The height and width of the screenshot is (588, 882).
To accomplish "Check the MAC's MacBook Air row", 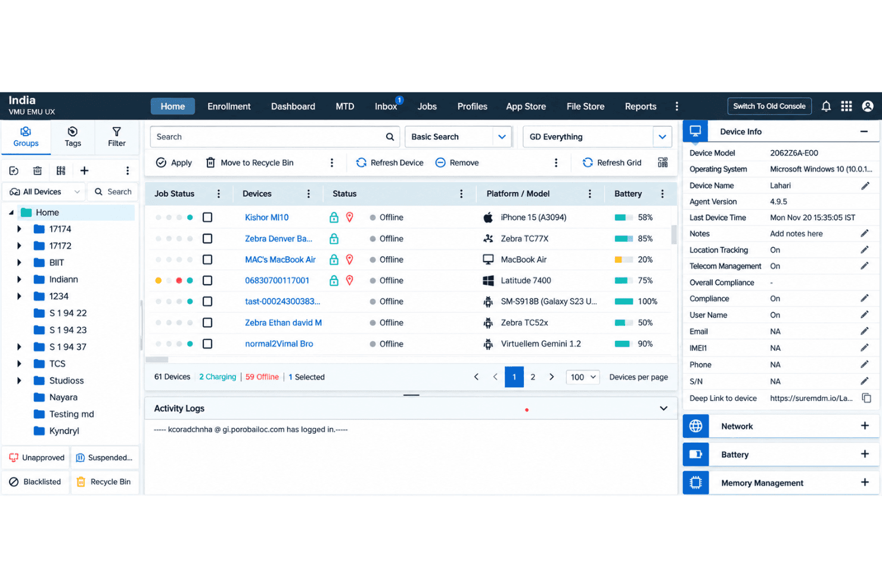I will point(207,260).
